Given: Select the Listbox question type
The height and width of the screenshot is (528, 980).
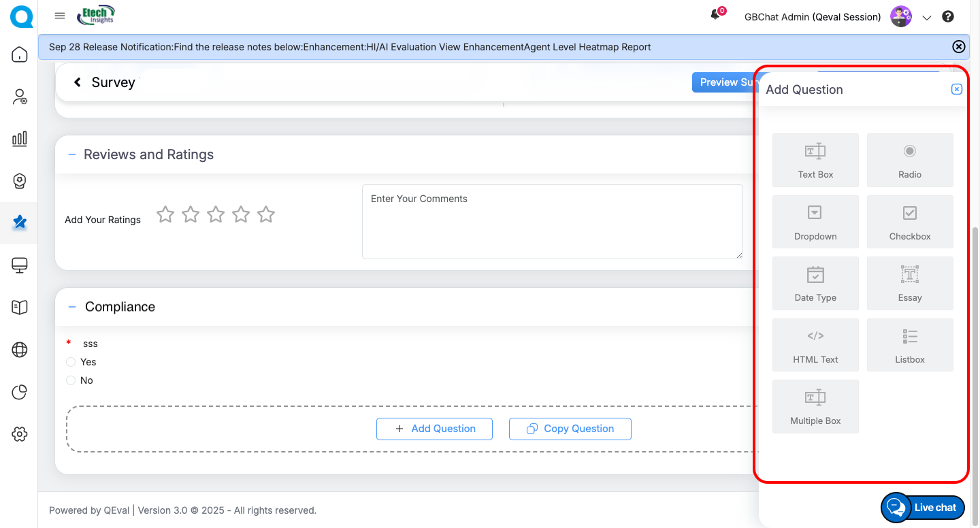Looking at the screenshot, I should click(910, 345).
